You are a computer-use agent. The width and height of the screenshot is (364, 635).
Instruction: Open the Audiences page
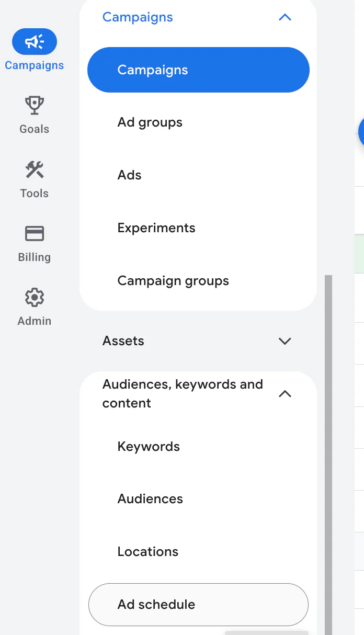pos(150,499)
